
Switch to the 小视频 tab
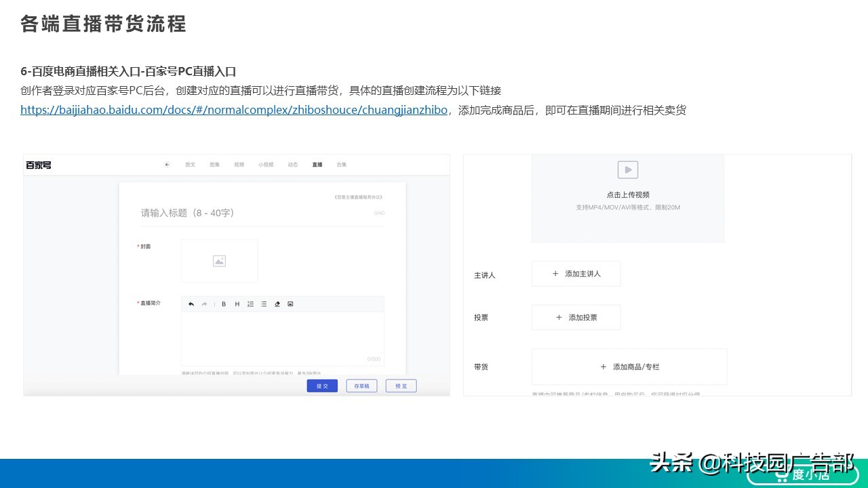(265, 164)
